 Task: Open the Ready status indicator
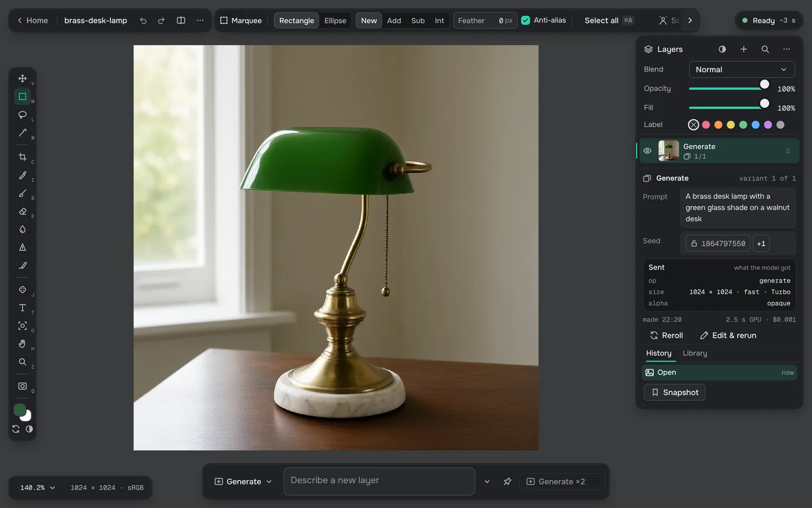(769, 20)
